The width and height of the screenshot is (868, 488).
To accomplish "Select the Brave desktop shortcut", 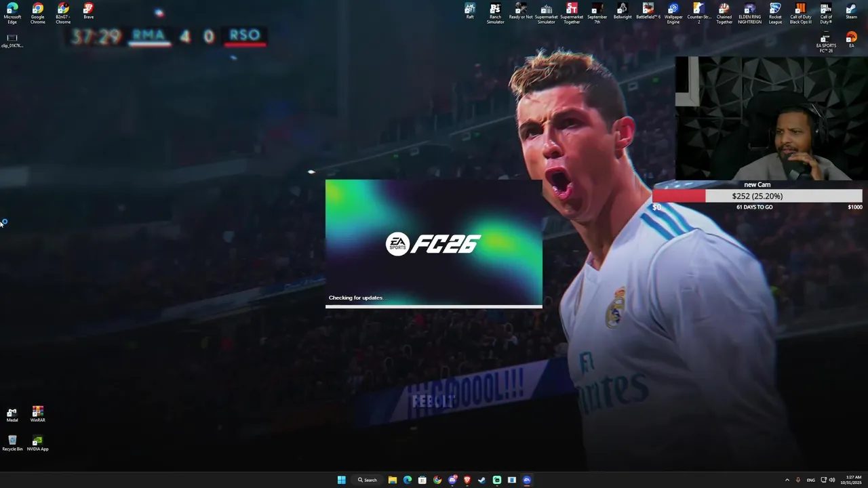I will (88, 12).
